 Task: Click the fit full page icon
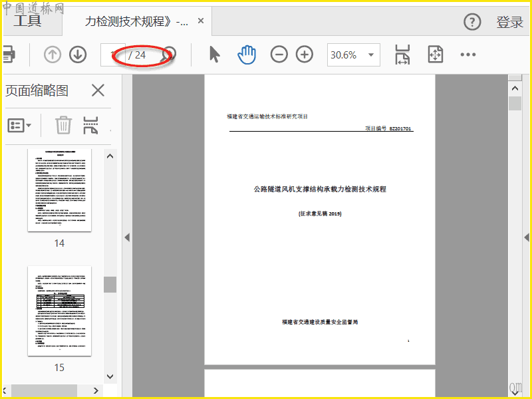point(436,55)
